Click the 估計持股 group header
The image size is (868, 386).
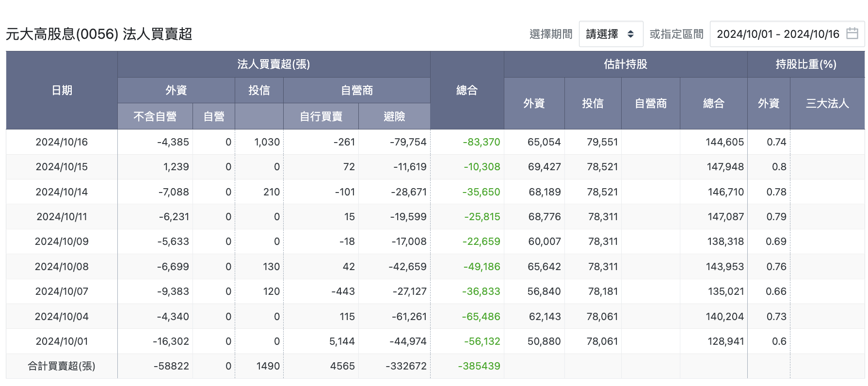[x=626, y=64]
